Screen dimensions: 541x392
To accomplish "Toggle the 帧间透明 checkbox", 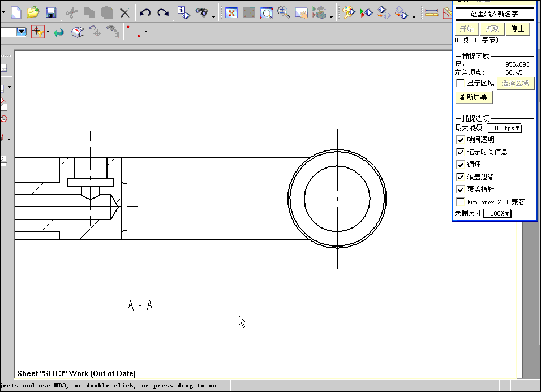I will tap(460, 139).
